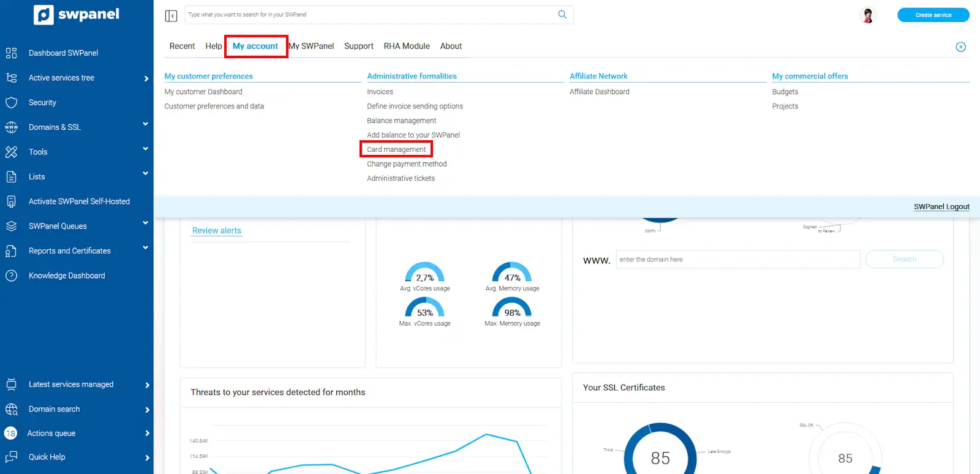Screen dimensions: 980x474
Task: Click the Domains & SSL globe icon
Action: click(11, 127)
